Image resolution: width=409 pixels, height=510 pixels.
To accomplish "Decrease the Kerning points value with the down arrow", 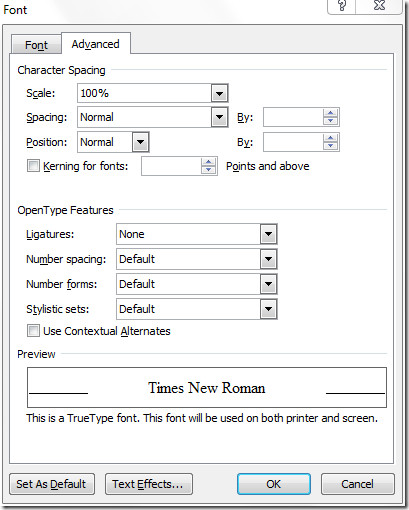I will coord(208,170).
